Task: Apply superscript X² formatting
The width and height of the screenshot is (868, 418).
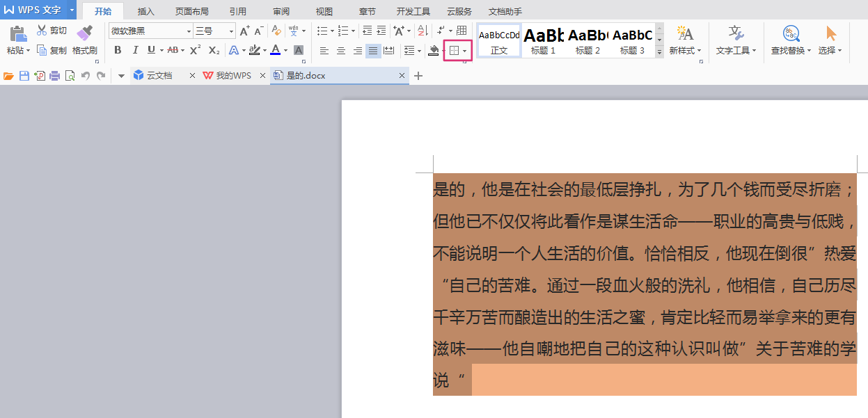Action: coord(195,50)
